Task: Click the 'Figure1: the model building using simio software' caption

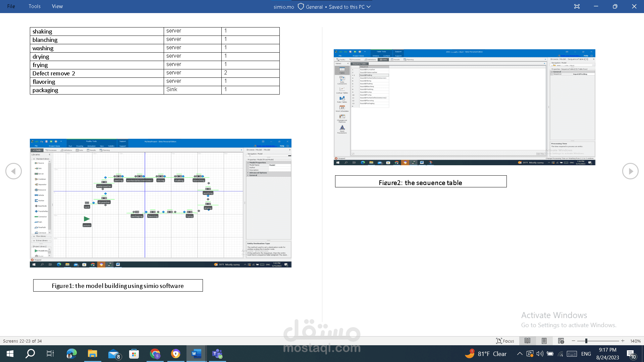Action: (x=118, y=286)
